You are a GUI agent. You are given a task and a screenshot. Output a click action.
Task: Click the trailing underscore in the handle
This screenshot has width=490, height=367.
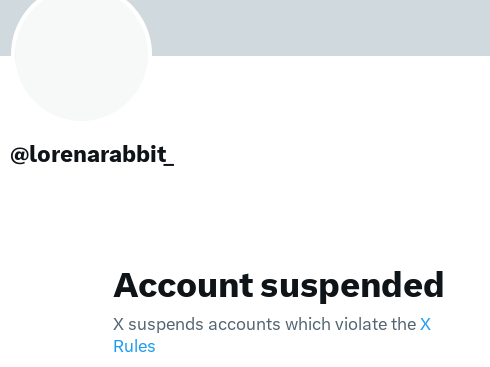click(170, 164)
